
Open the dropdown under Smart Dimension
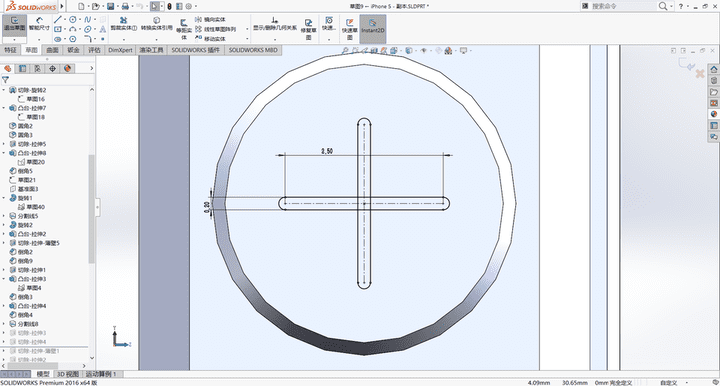coord(39,39)
